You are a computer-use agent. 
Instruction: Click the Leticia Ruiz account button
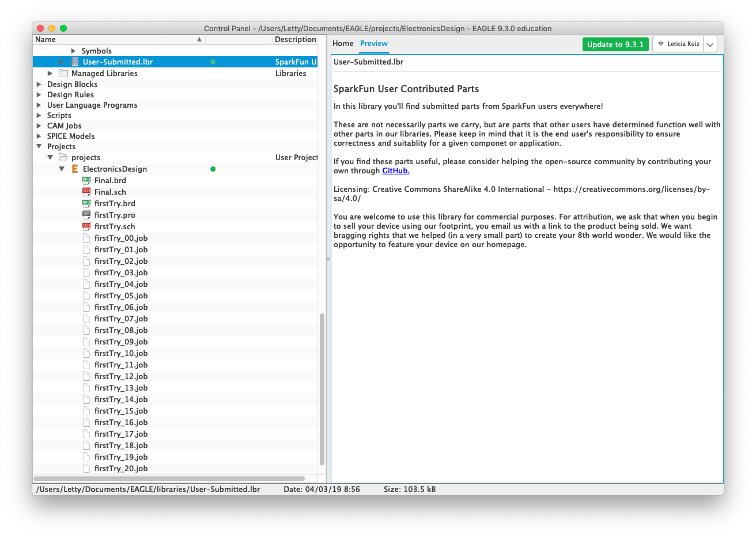678,44
